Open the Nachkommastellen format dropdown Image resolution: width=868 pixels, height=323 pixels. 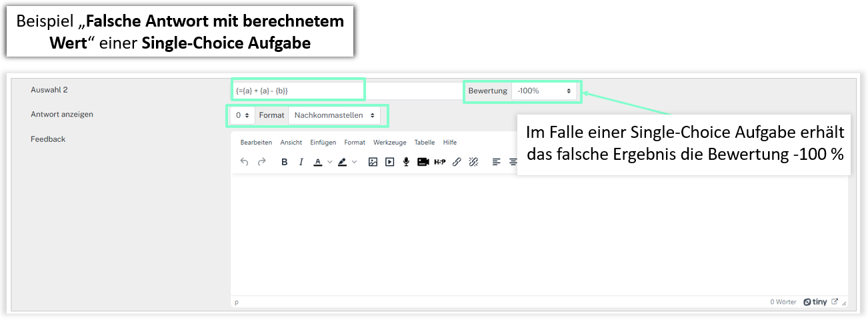pyautogui.click(x=334, y=115)
